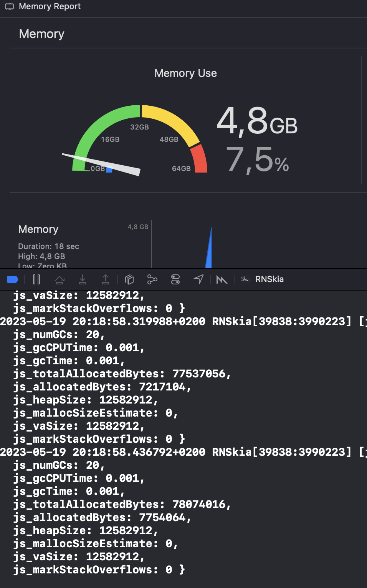Pause execution of the running app
Screen dimensions: 367x588
36,279
